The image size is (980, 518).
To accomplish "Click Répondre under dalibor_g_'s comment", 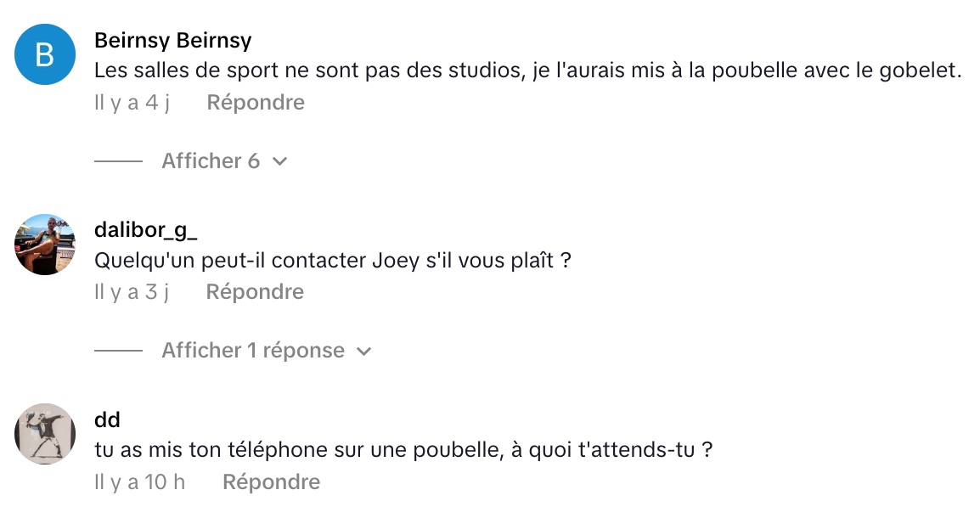I will (x=255, y=291).
